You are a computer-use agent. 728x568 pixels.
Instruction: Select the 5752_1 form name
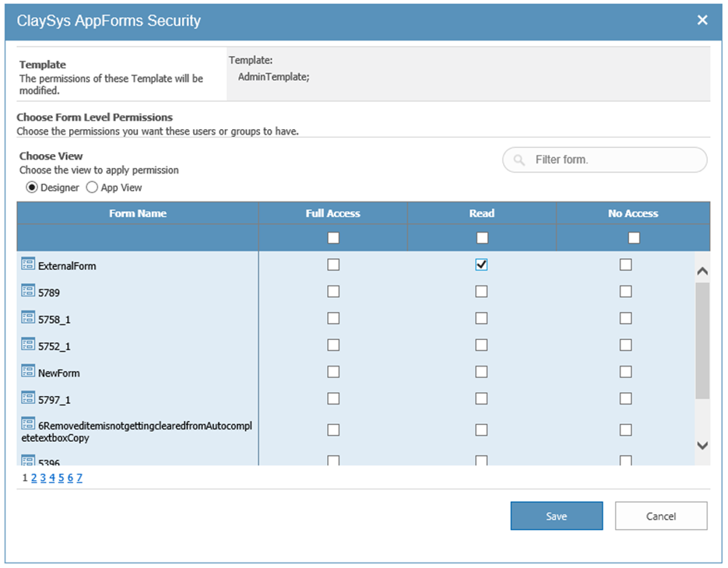pos(55,347)
